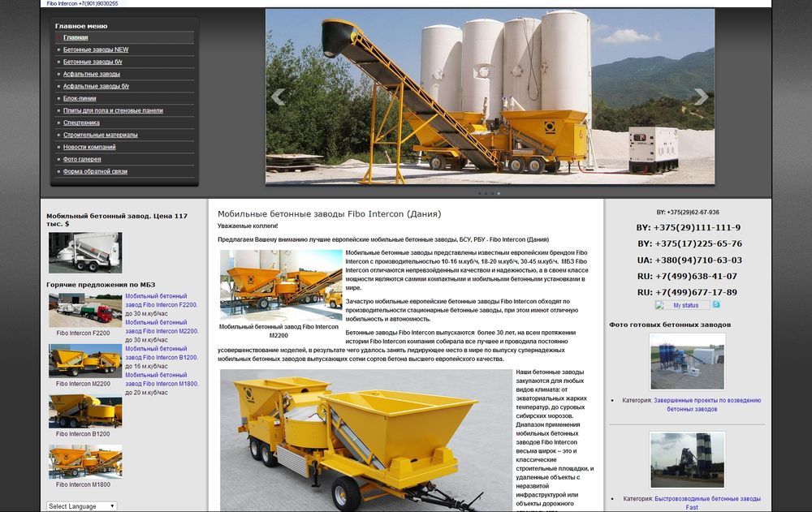Open Форма обратной связи menu item
This screenshot has width=812, height=512.
click(95, 171)
